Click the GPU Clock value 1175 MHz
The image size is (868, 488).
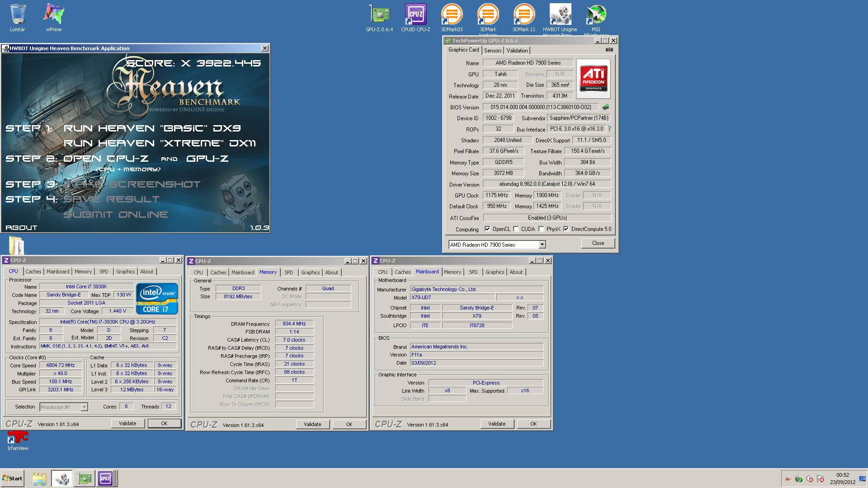pos(497,195)
